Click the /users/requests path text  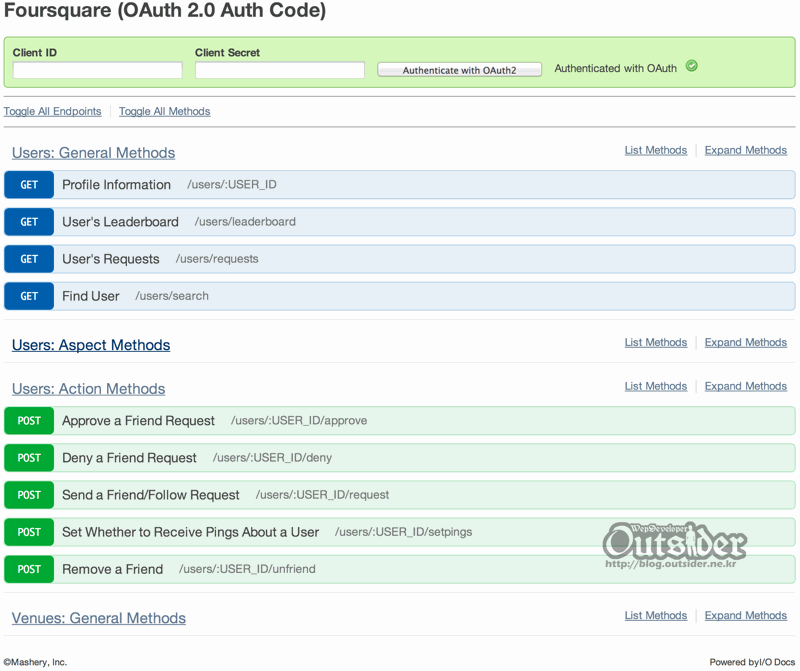click(217, 259)
